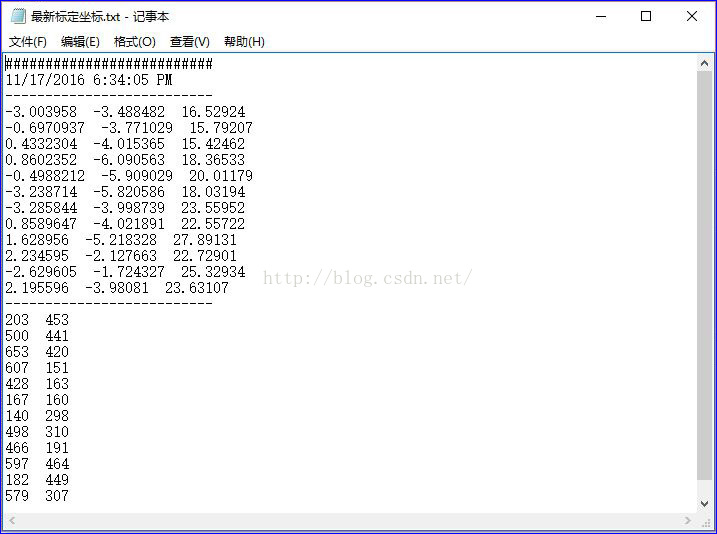Click the pixel row 140 298
717x534 pixels.
tap(37, 416)
